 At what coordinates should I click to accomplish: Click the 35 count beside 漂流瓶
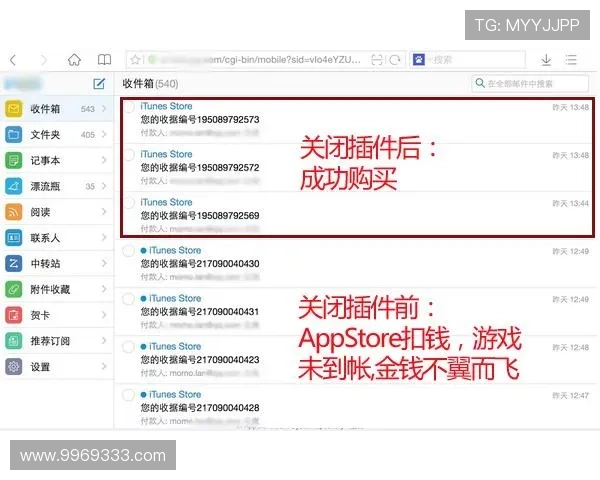[90, 186]
